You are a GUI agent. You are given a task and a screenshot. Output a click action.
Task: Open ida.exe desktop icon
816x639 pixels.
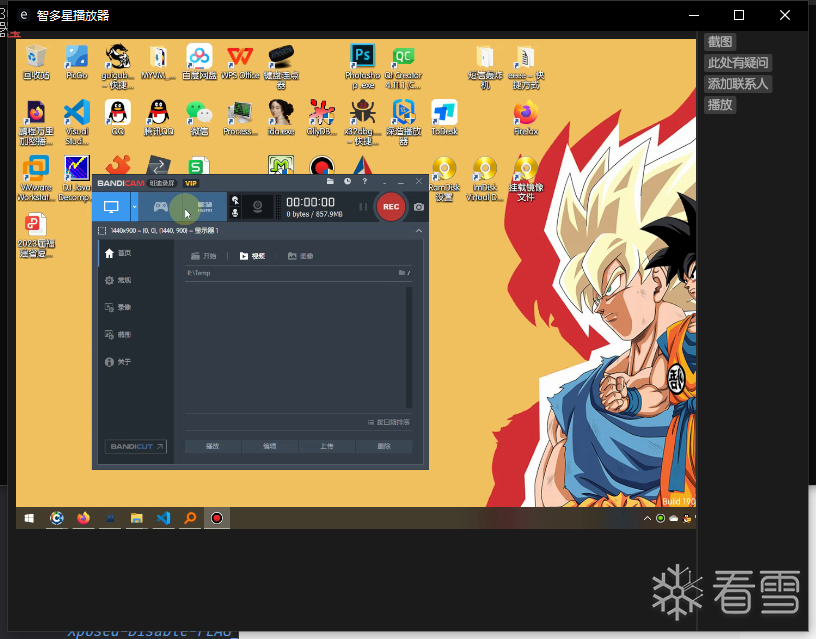(281, 118)
